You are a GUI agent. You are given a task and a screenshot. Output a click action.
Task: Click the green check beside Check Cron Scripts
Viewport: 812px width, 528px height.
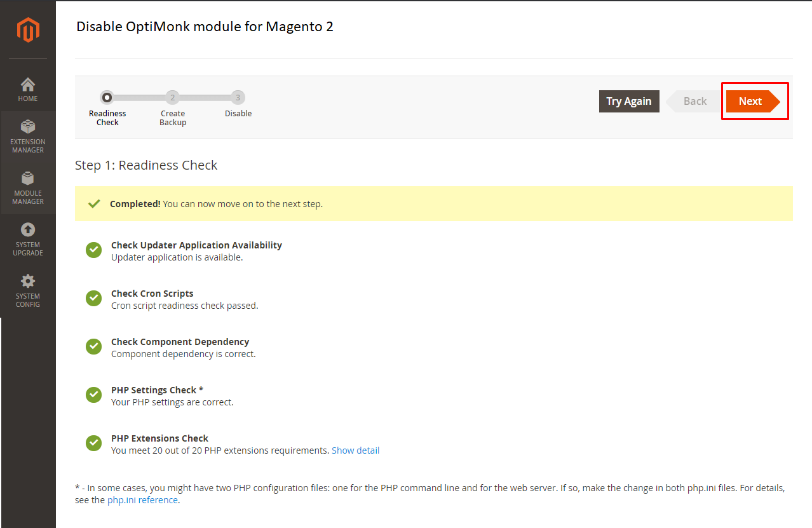[x=93, y=298]
